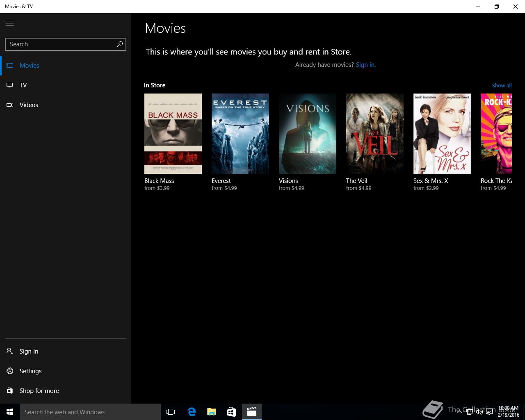Open the Black Mass poster
This screenshot has height=420, width=525.
[173, 134]
